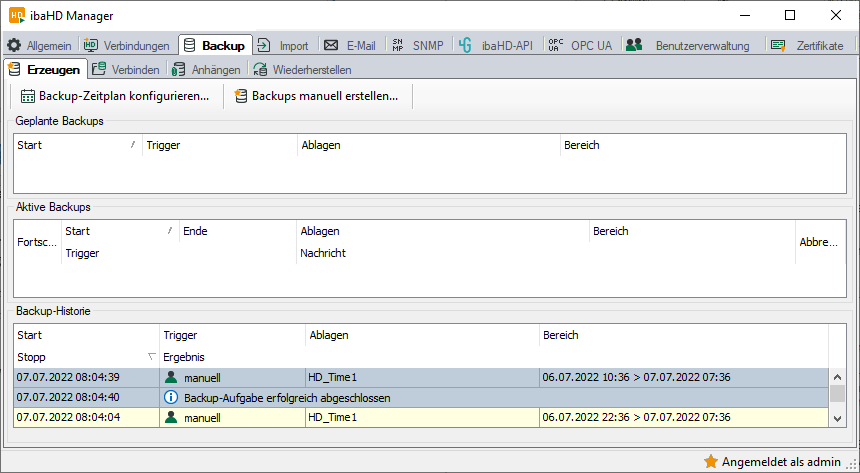This screenshot has height=473, width=860.
Task: Open the Wiederherstellen sub-tab
Action: pyautogui.click(x=301, y=69)
